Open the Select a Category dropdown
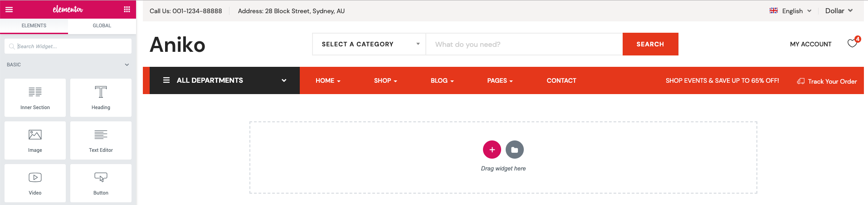Screen dimensions: 868x205 369,44
